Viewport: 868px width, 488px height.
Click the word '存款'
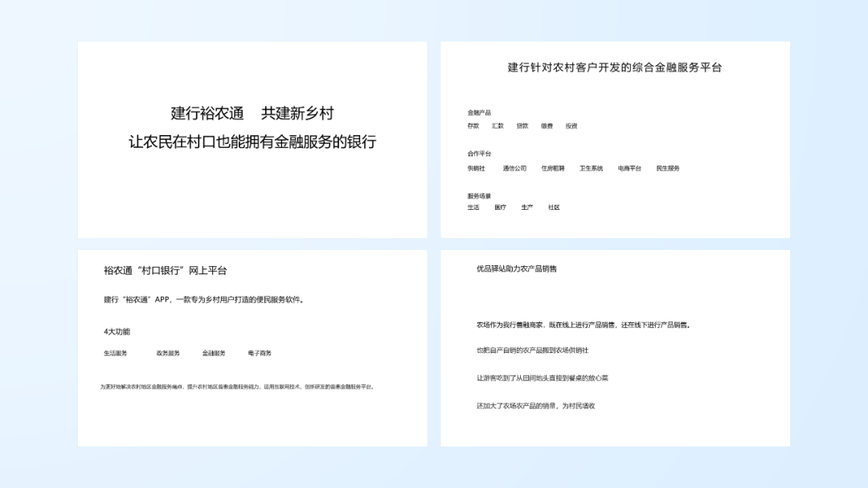pos(473,125)
